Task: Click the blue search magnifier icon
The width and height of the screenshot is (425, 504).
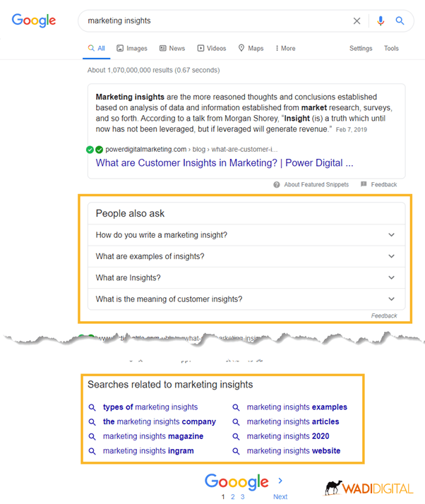Action: (400, 21)
